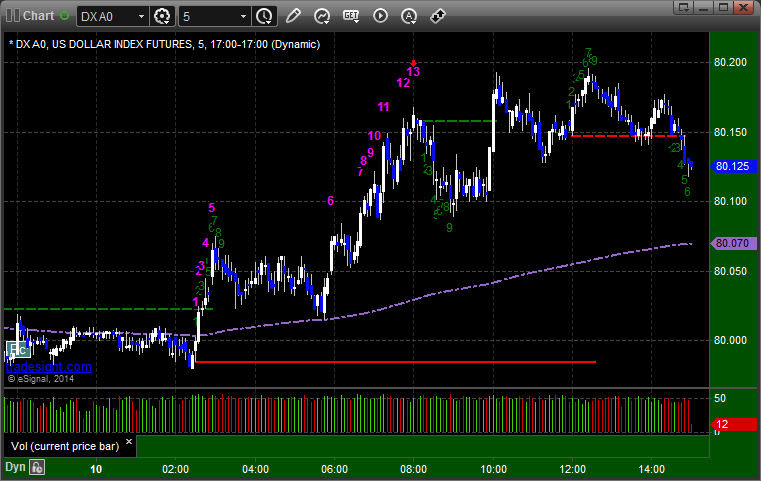
Task: Close the Vol (current price bar) tab
Action: (129, 442)
